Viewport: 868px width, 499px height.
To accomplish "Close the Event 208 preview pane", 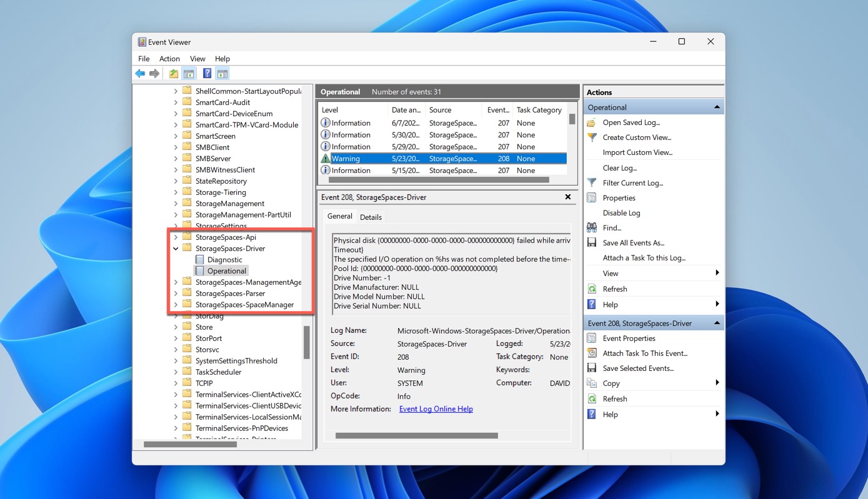I will pyautogui.click(x=567, y=197).
